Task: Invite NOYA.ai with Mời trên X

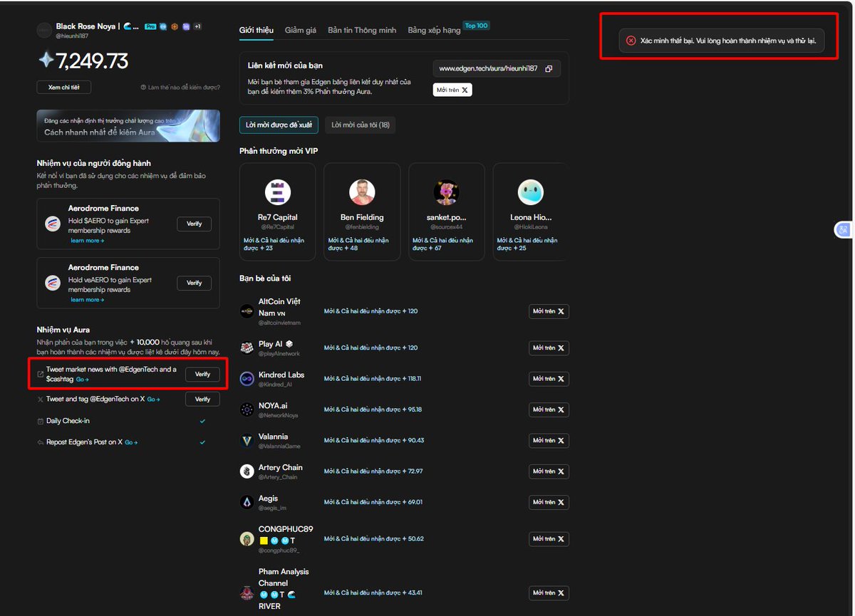Action: 549,409
